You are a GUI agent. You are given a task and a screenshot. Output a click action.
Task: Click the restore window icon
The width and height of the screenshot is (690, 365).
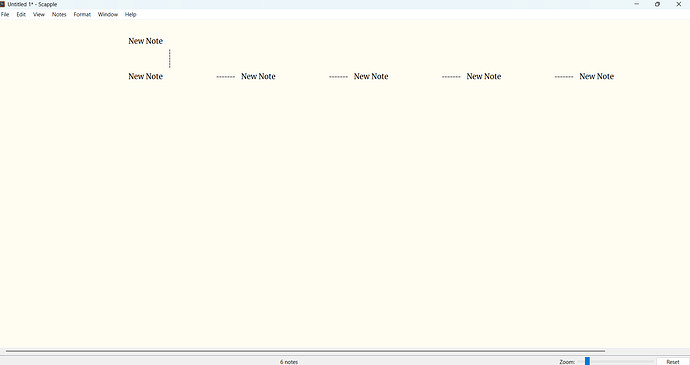coord(657,4)
